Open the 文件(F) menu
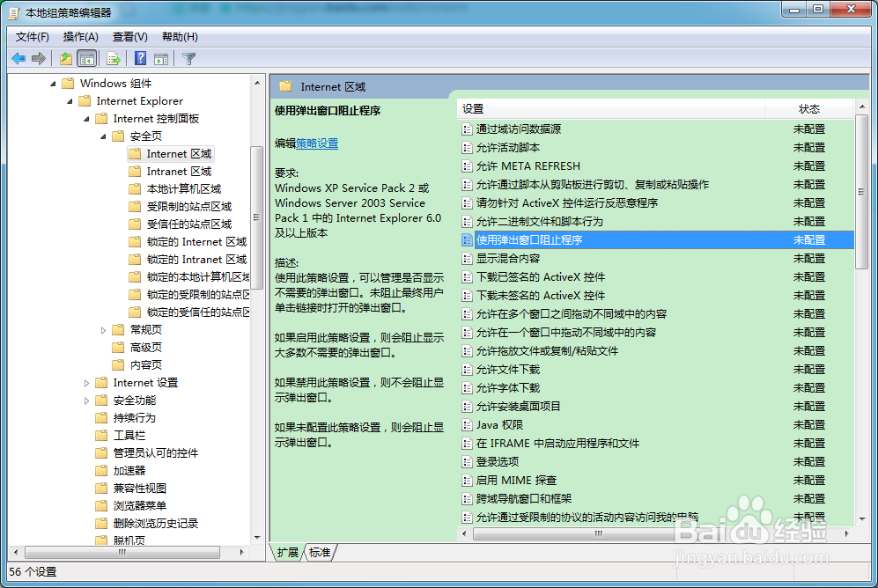This screenshot has width=878, height=588. click(x=33, y=37)
